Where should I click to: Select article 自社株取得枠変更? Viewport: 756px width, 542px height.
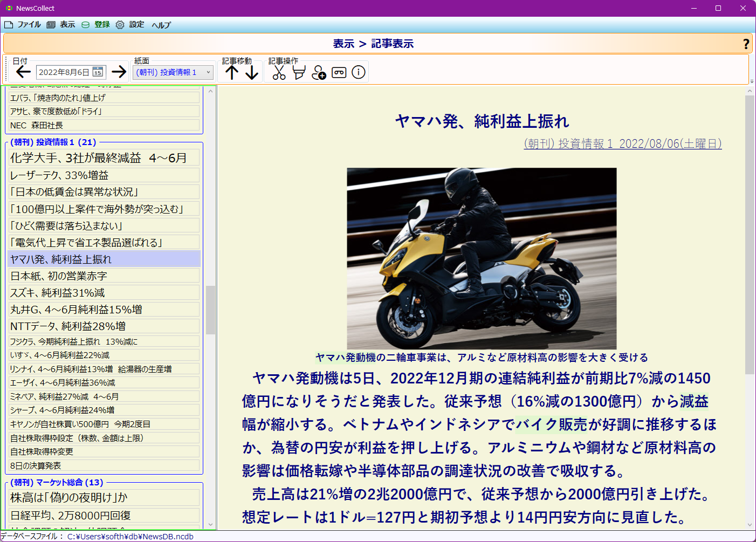coord(104,451)
